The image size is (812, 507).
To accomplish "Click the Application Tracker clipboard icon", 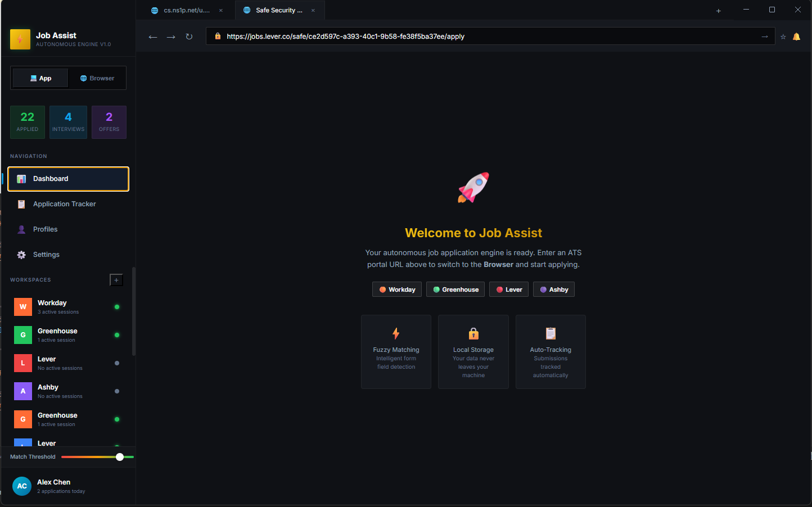I will (21, 204).
